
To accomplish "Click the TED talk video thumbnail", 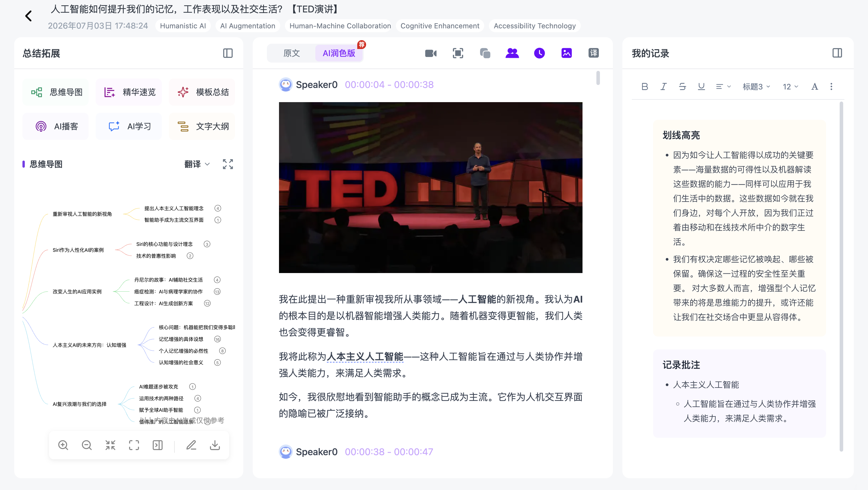I will click(x=431, y=187).
